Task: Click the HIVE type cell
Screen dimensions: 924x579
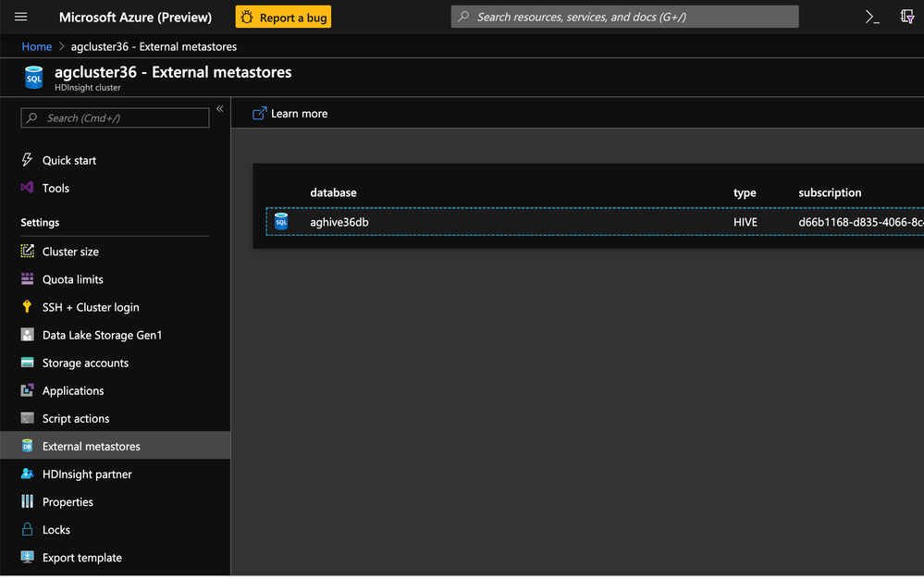Action: pyautogui.click(x=745, y=222)
